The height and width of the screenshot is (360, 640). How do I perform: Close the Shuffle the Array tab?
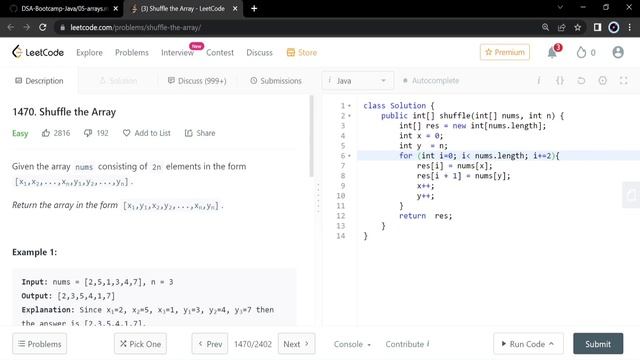pos(235,9)
